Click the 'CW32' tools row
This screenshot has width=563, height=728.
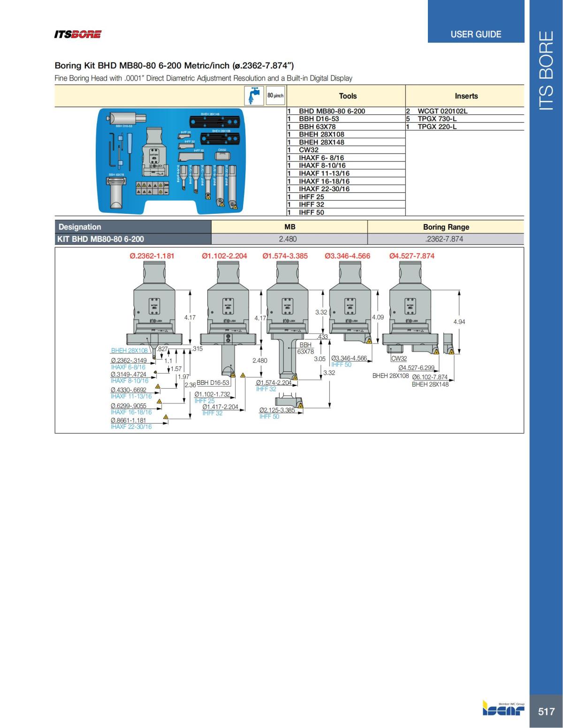pos(346,150)
